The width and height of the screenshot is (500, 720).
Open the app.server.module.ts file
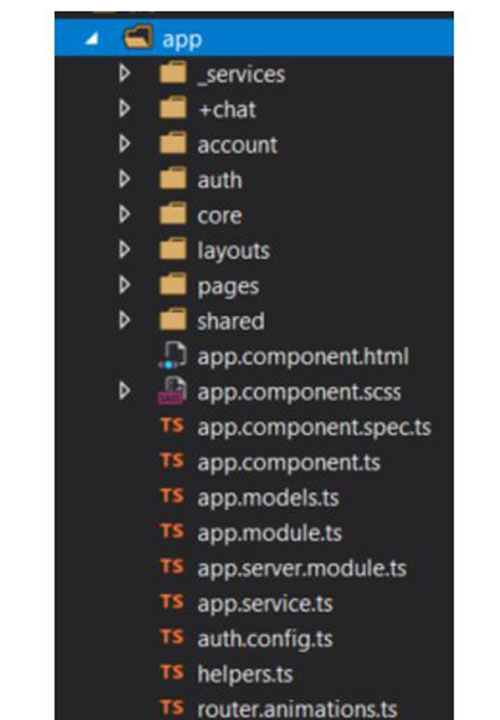[x=302, y=568]
